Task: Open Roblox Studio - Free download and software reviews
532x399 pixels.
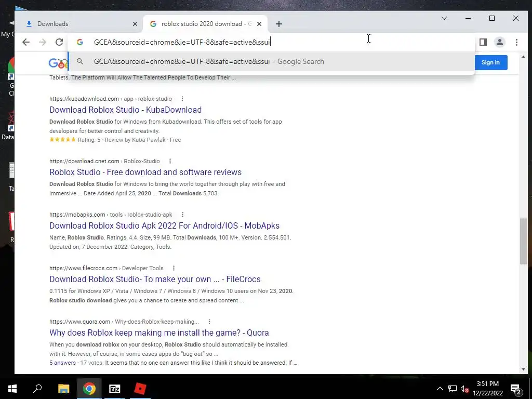Action: coord(145,172)
